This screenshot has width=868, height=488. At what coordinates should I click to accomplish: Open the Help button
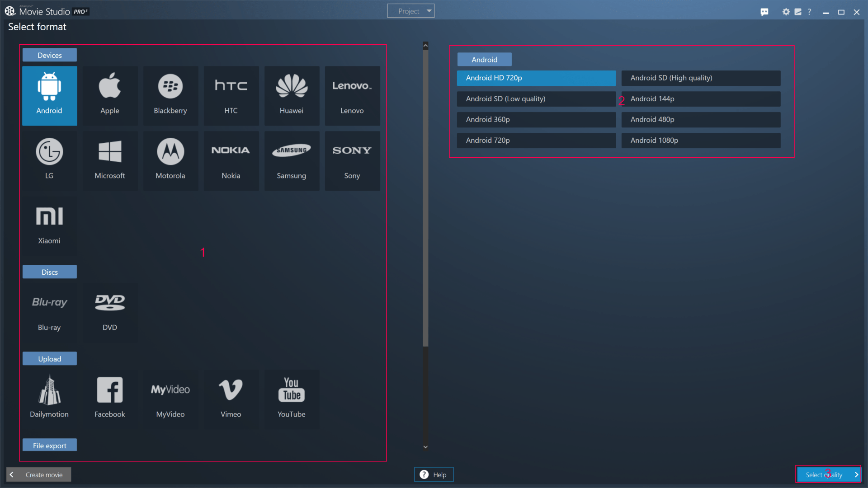pyautogui.click(x=434, y=474)
